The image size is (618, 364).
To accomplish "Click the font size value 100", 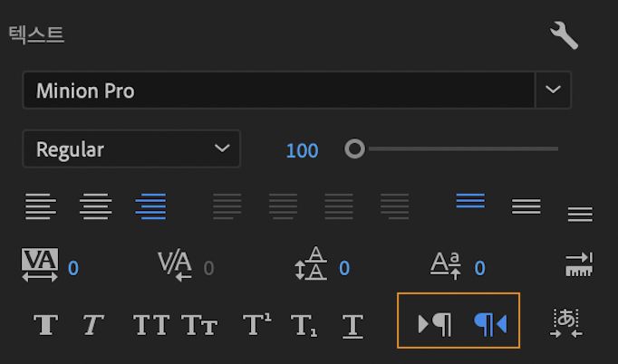I will pos(302,150).
